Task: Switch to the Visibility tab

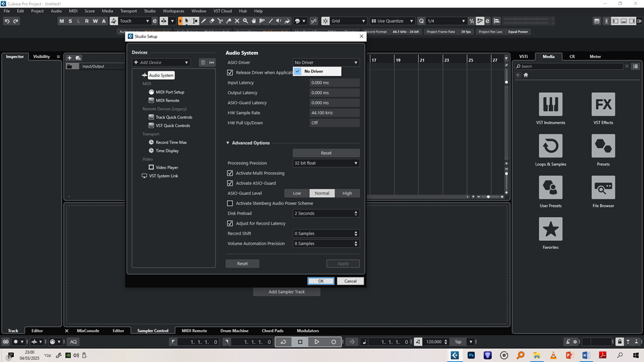Action: pyautogui.click(x=41, y=56)
